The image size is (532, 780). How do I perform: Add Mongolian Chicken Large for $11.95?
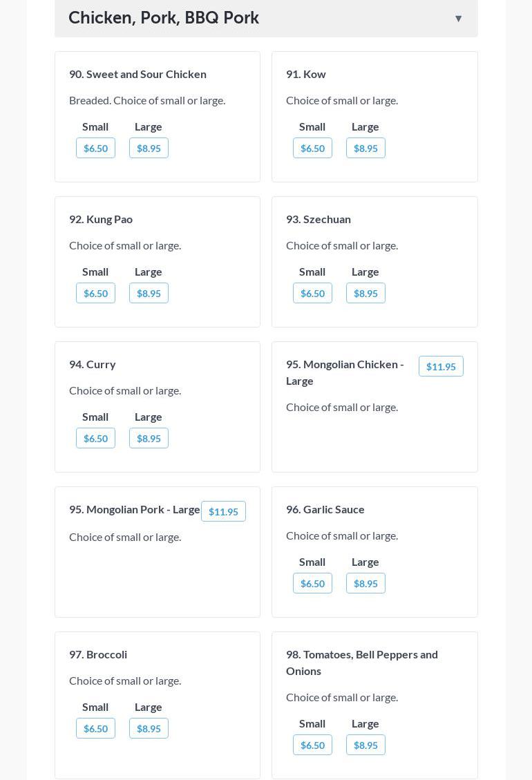point(441,366)
